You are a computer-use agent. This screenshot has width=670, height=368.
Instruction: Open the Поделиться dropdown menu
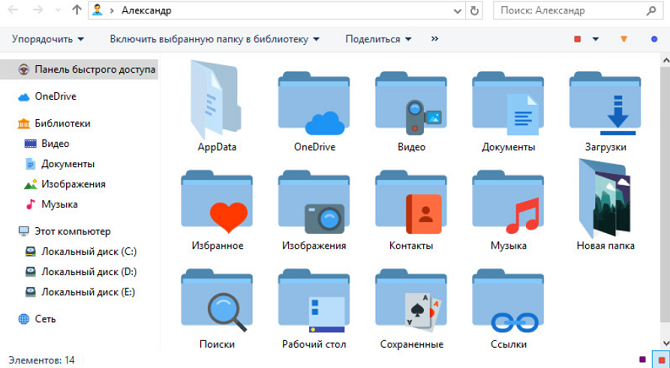[378, 39]
